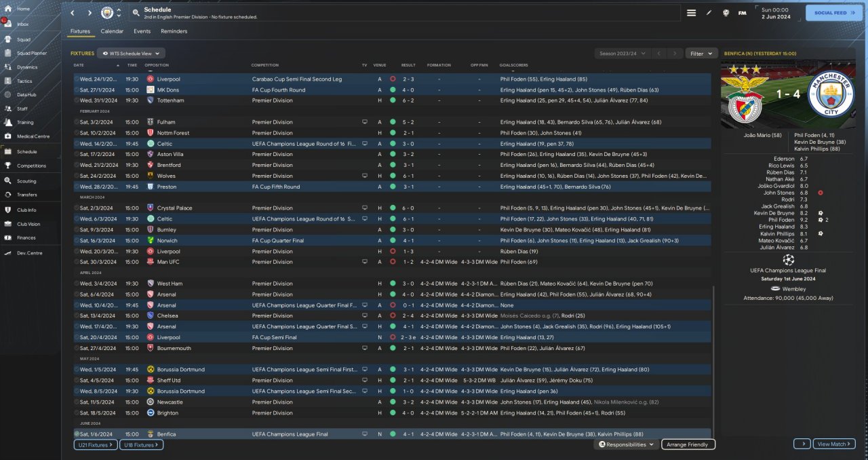Viewport: 868px width, 460px height.
Task: Click the Manchester City club badge in header
Action: coord(107,12)
